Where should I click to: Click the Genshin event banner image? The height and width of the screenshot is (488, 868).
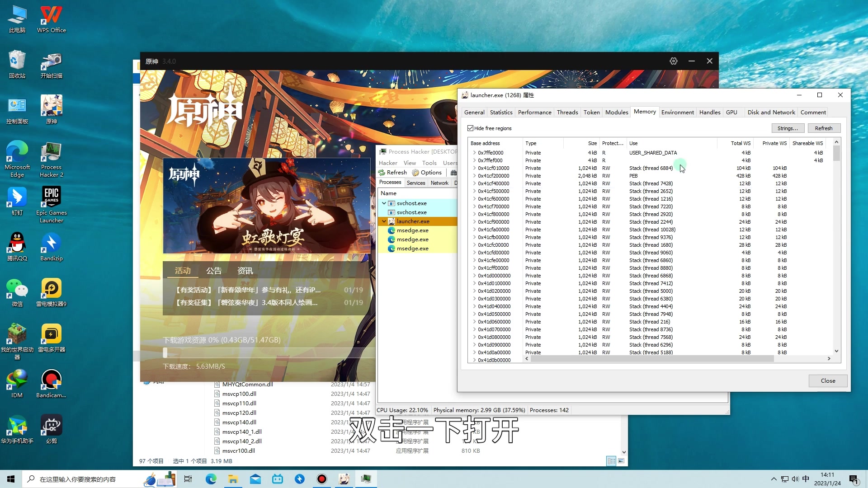coord(267,206)
